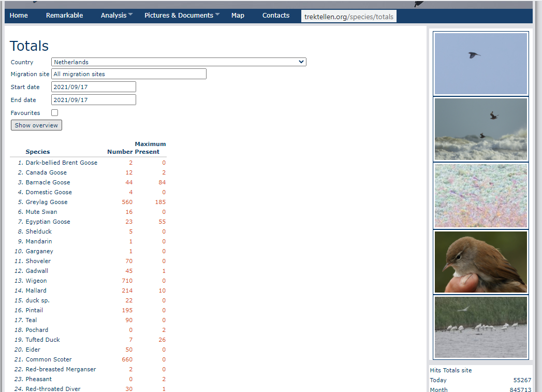This screenshot has height=392, width=542.
Task: Expand the Analysis menu
Action: pos(113,15)
